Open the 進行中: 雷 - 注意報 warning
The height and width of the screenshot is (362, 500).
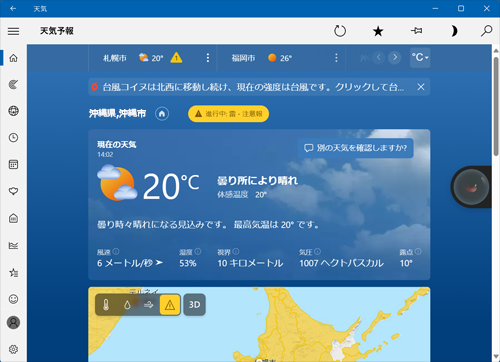(x=228, y=114)
